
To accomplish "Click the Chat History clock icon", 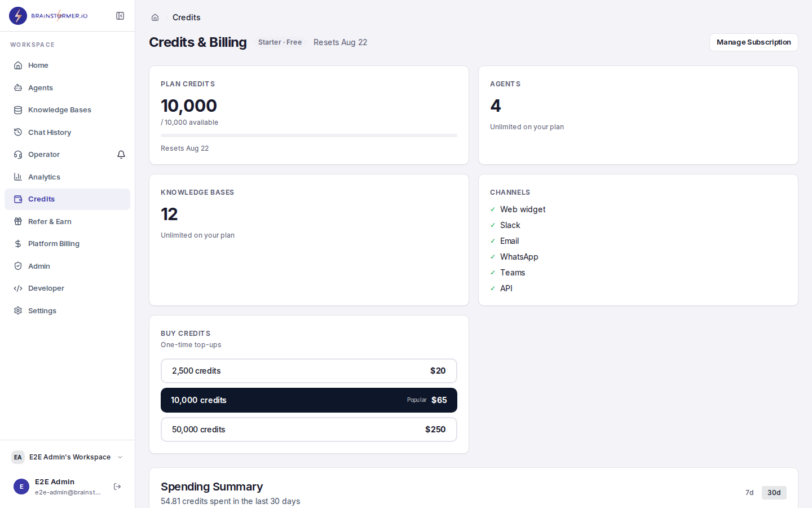I will tap(18, 132).
